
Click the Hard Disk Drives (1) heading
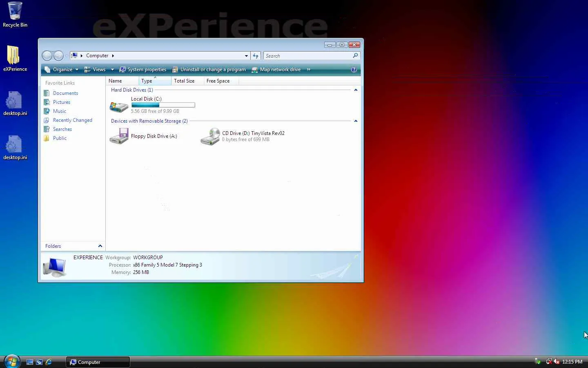click(x=132, y=90)
